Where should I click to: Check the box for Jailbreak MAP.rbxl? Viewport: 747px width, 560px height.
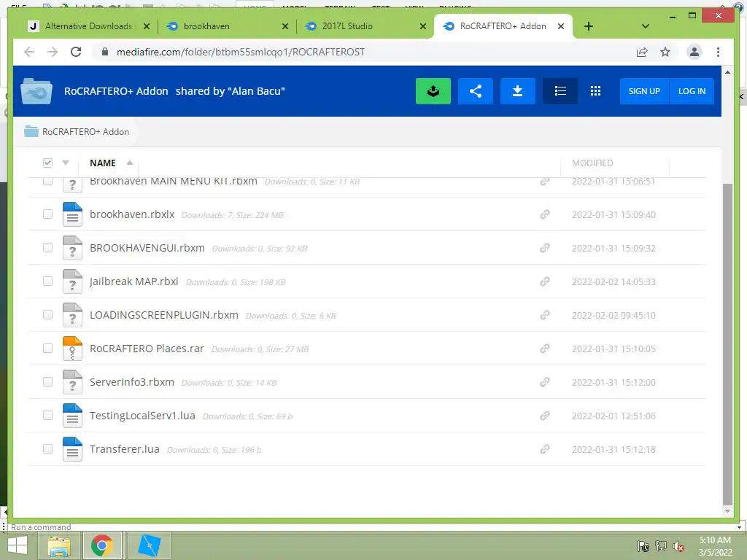(x=47, y=281)
